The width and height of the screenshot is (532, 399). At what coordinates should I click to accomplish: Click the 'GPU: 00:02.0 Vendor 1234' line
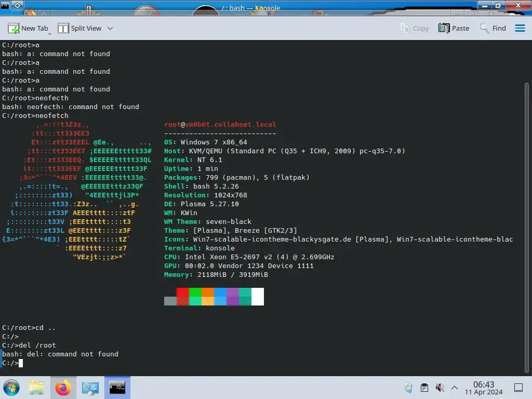[x=239, y=265]
